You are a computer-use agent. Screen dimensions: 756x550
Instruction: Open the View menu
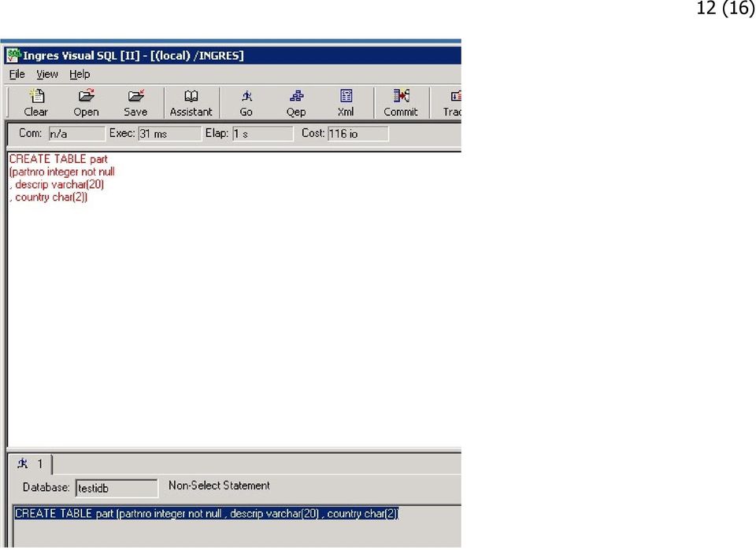click(x=47, y=74)
